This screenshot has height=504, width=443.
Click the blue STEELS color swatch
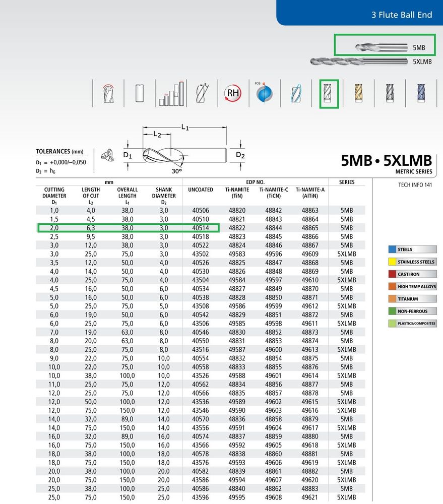(x=392, y=249)
